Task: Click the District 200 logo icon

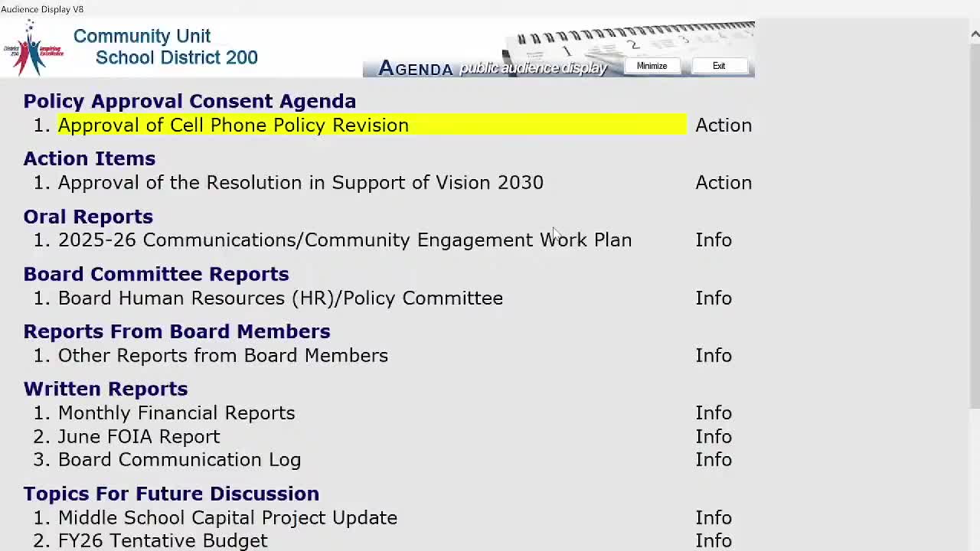Action: point(33,48)
